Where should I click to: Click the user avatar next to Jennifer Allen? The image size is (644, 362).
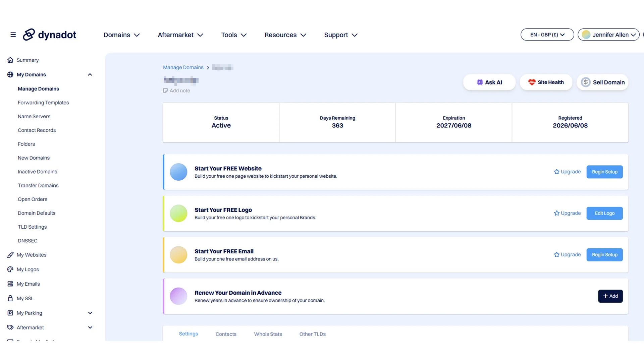[586, 35]
